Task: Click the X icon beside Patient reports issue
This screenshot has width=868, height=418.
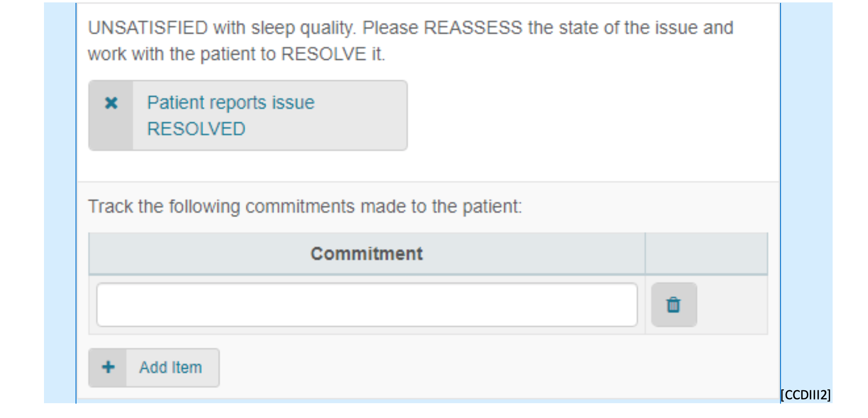Action: tap(111, 103)
